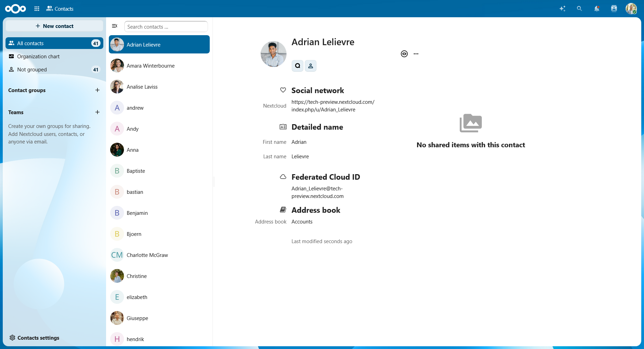Image resolution: width=644 pixels, height=349 pixels.
Task: Click Last modified seconds ago text
Action: pos(322,241)
